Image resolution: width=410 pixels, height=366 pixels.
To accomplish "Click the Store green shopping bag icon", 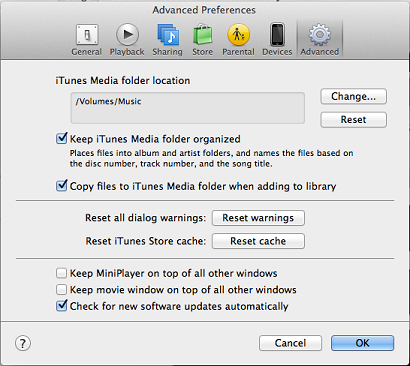I will (203, 35).
